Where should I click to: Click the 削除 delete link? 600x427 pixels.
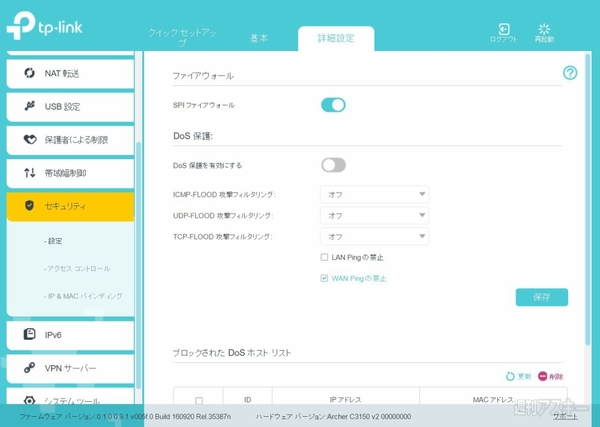pos(556,376)
